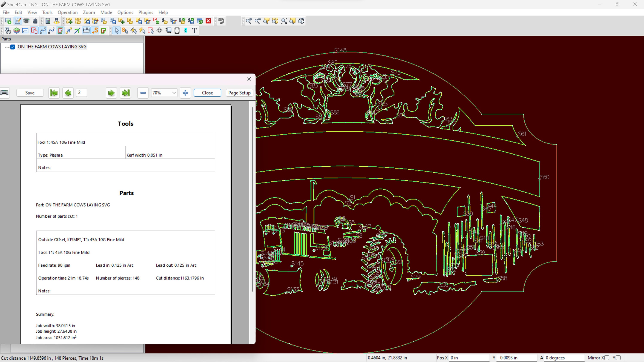The image size is (644, 362).
Task: Click the Save button in the preview window
Action: tap(30, 93)
